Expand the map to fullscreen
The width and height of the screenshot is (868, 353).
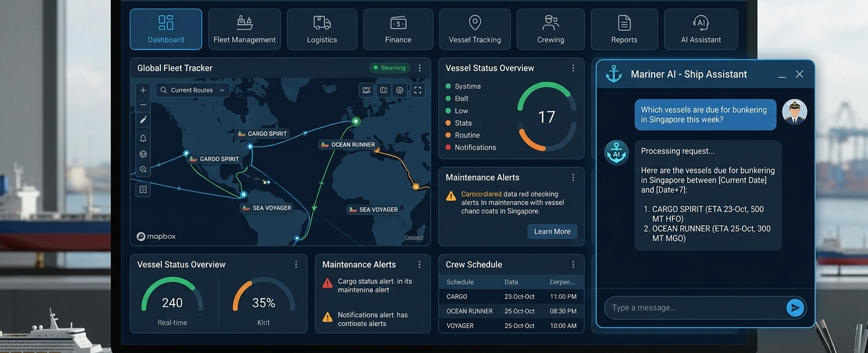click(418, 90)
